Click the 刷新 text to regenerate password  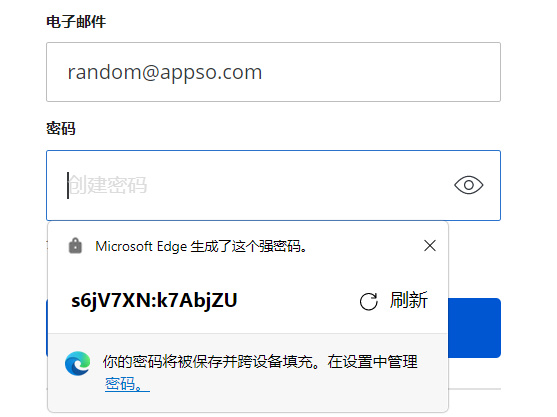pyautogui.click(x=409, y=300)
